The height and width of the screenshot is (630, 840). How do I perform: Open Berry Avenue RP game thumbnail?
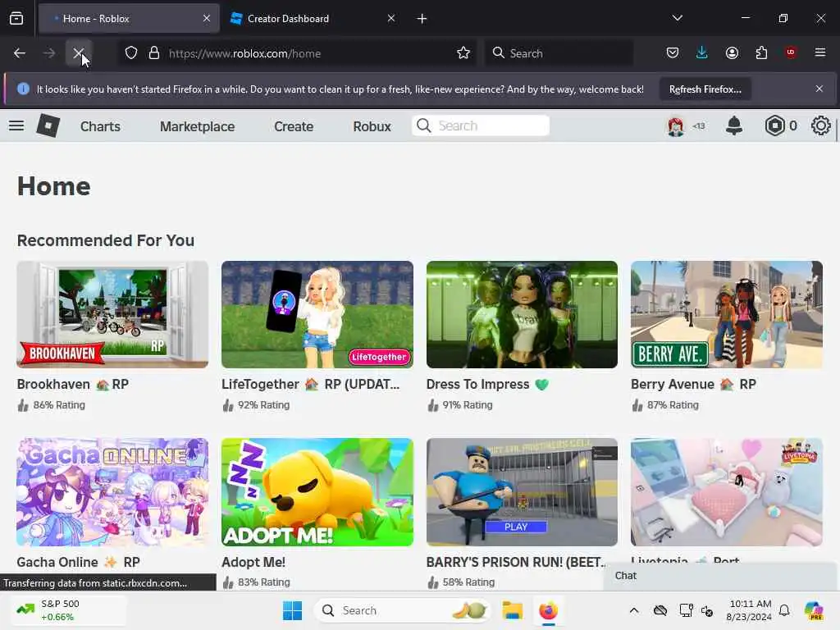(727, 314)
